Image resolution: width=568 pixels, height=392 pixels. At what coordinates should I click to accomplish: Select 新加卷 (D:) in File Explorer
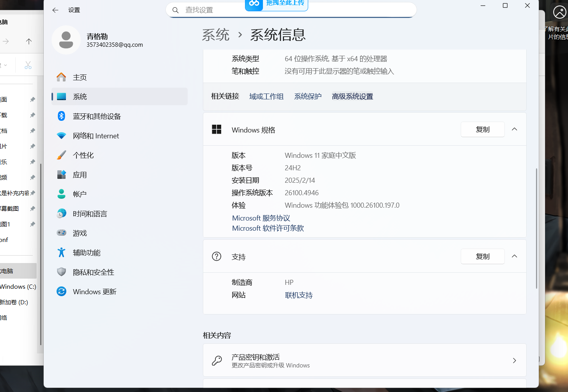[14, 302]
